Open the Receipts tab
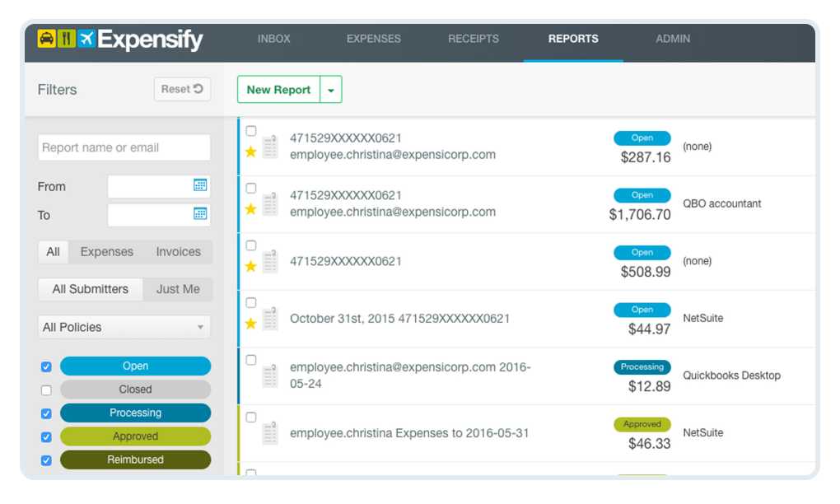 (x=474, y=39)
